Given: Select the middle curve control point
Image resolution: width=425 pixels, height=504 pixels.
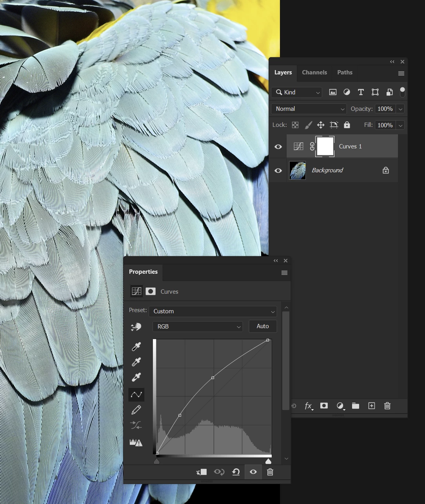Looking at the screenshot, I should (212, 378).
